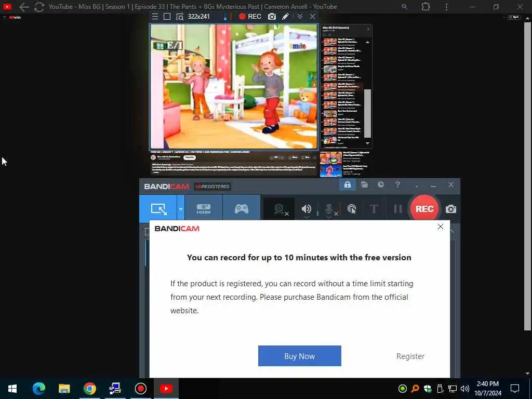This screenshot has height=399, width=532.
Task: Open the YouTube app taskbar icon
Action: 166,389
